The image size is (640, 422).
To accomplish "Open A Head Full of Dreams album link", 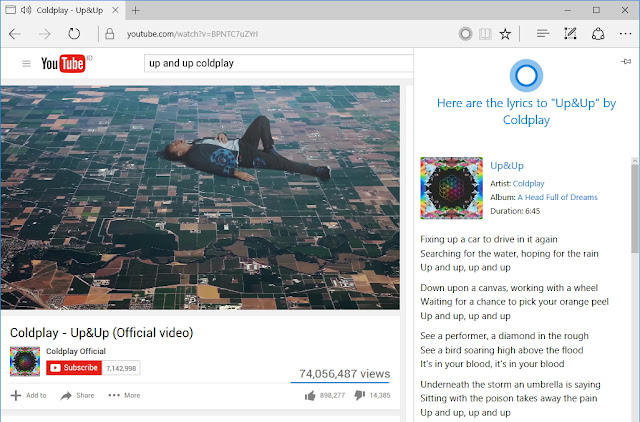I will pos(558,198).
